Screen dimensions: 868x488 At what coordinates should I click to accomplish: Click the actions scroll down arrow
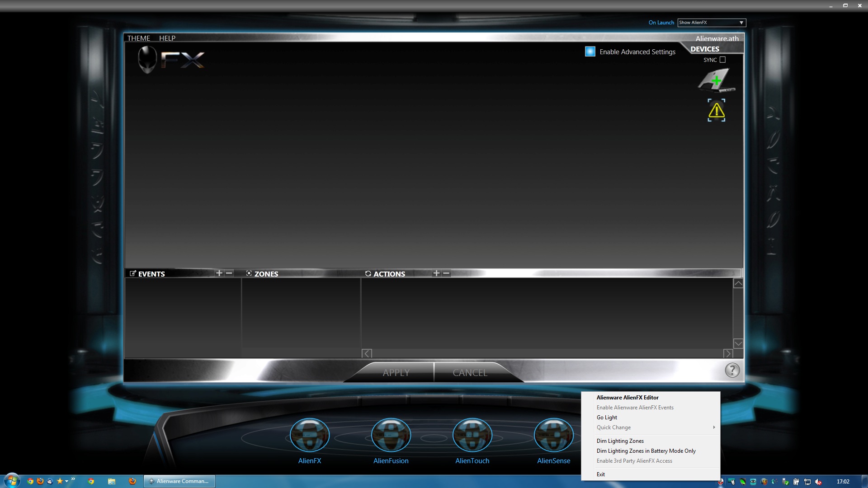pos(738,343)
